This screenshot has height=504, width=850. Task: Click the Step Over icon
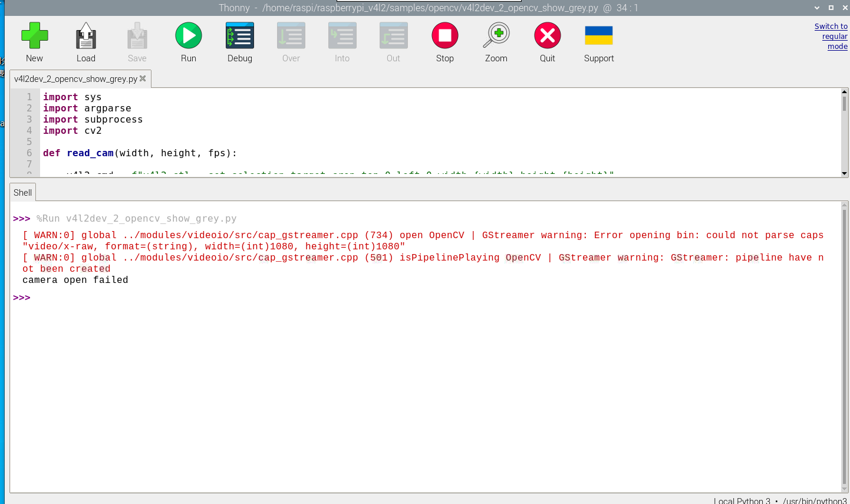pyautogui.click(x=291, y=36)
